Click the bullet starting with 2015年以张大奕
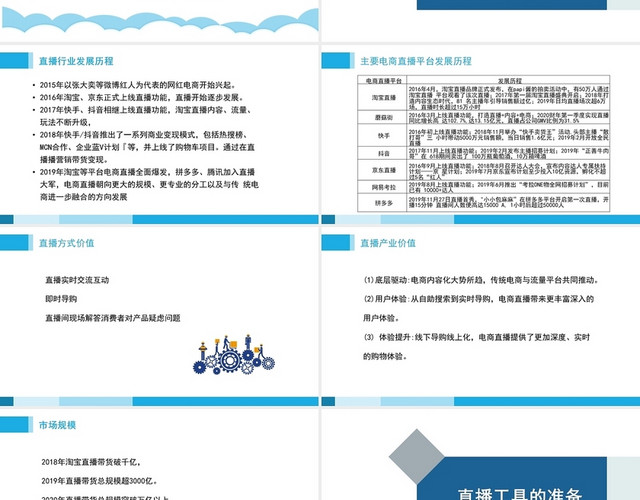The height and width of the screenshot is (500, 640). pyautogui.click(x=138, y=85)
